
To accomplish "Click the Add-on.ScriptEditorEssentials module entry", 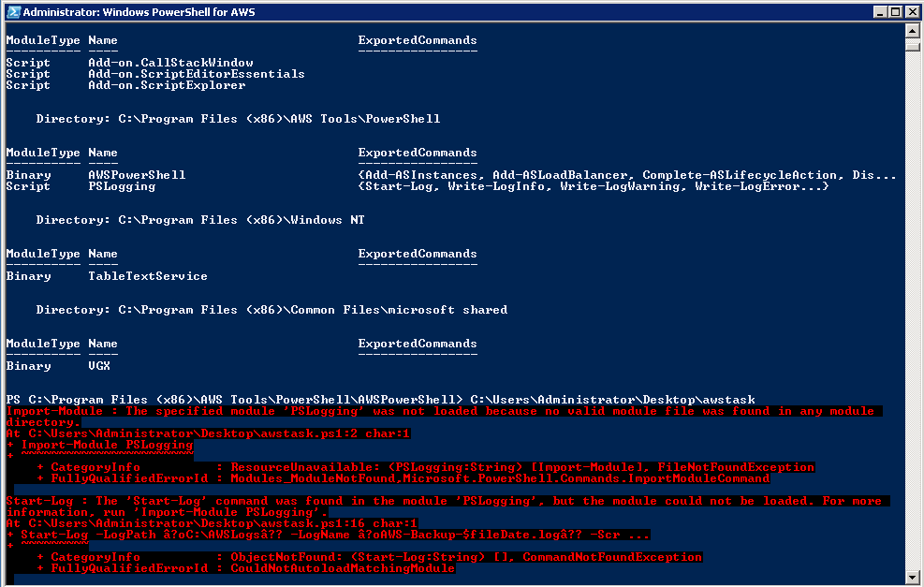I will tap(197, 74).
